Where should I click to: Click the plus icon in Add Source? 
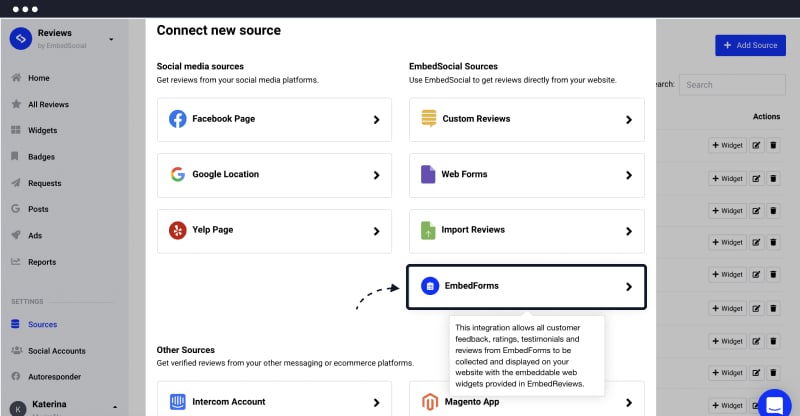pos(728,45)
